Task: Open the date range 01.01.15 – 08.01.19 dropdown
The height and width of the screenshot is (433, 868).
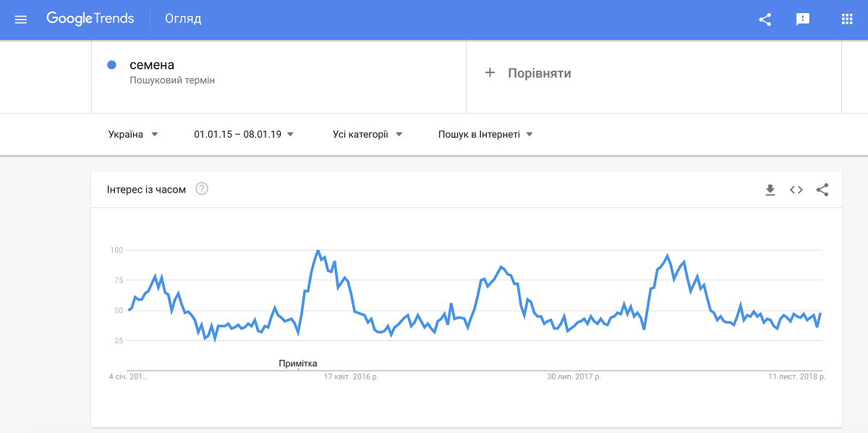Action: tap(242, 134)
